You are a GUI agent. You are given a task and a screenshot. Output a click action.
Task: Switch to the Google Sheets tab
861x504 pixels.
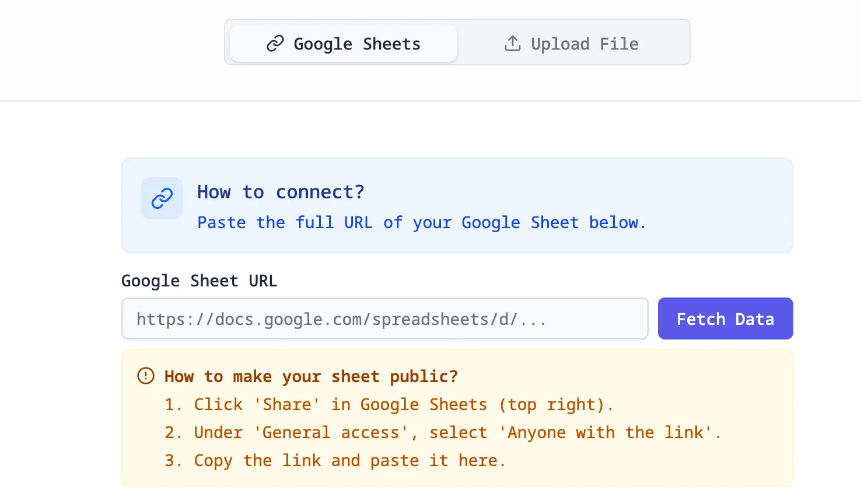coord(344,44)
